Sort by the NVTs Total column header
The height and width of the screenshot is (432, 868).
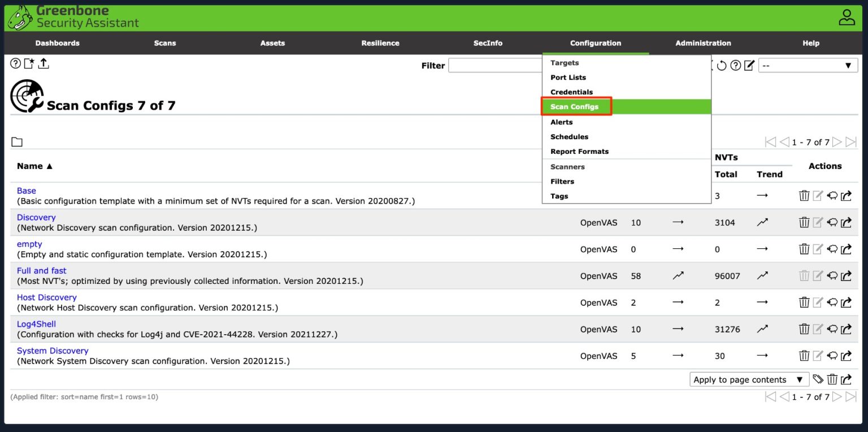point(726,174)
